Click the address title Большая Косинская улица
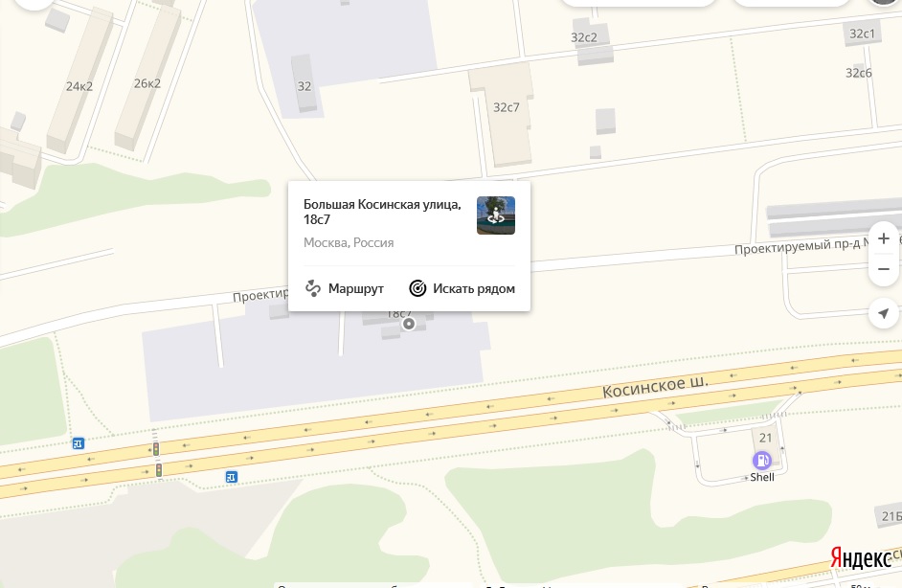This screenshot has width=902, height=588. [382, 204]
